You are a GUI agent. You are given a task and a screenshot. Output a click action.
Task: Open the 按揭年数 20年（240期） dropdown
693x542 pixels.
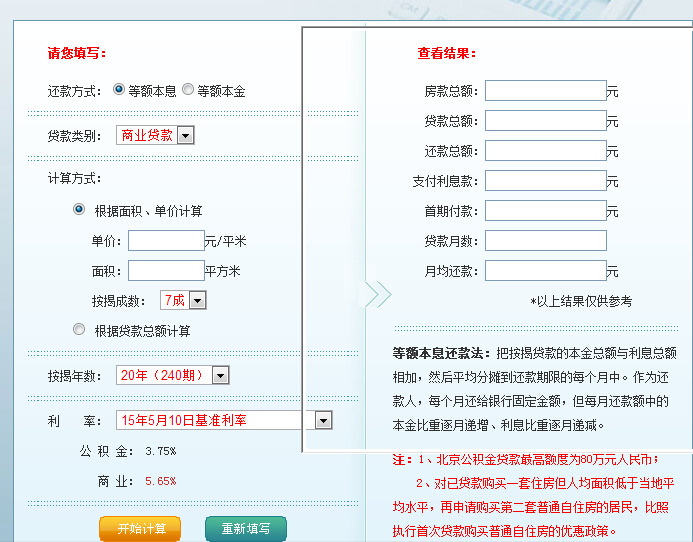click(x=172, y=375)
